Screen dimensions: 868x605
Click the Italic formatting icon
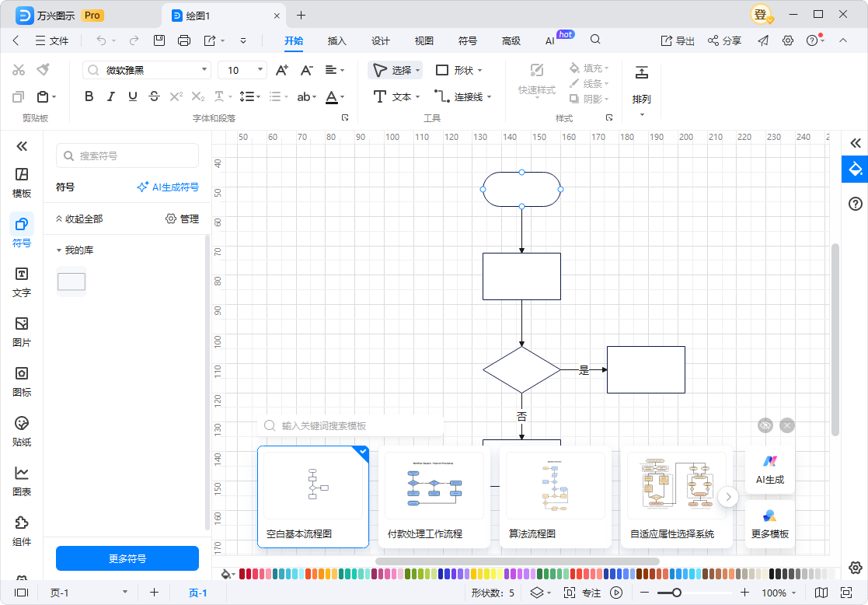coord(111,96)
